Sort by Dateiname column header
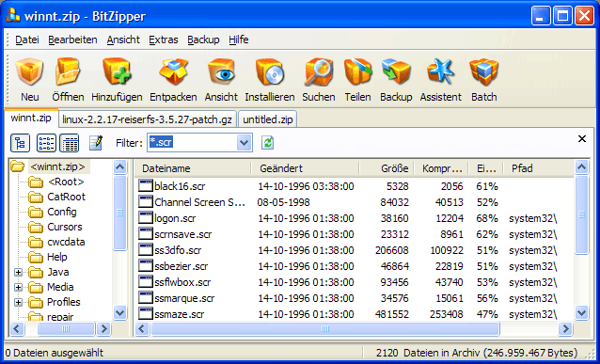Screen dimensions: 600x364 pyautogui.click(x=193, y=168)
